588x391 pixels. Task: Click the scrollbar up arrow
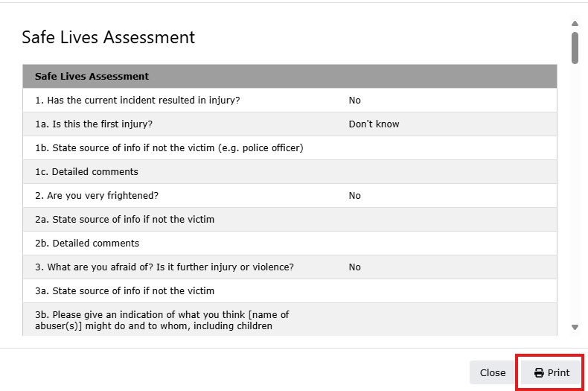[x=575, y=23]
